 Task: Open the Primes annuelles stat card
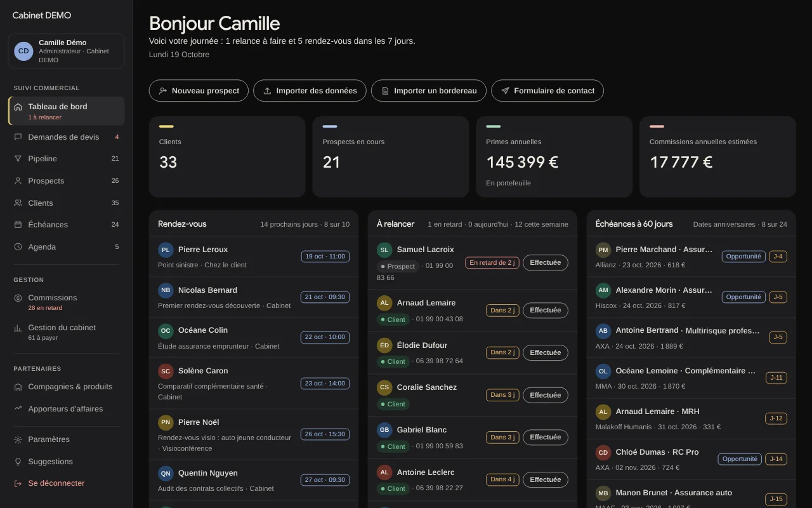[x=554, y=157]
